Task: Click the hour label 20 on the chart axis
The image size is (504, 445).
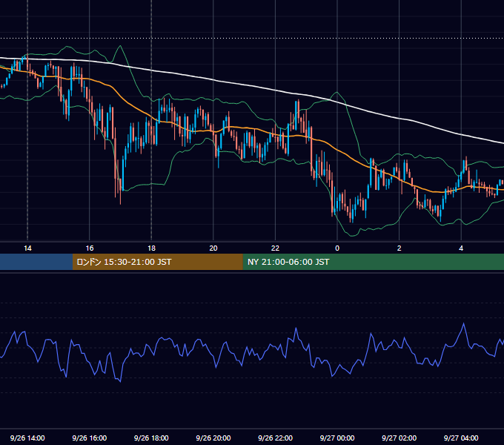Action: pyautogui.click(x=213, y=248)
